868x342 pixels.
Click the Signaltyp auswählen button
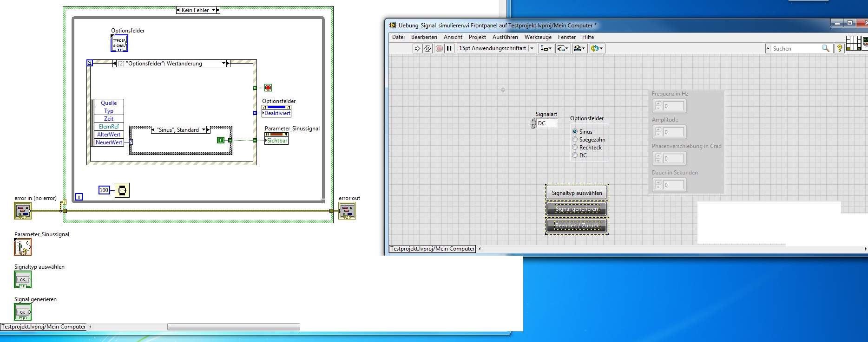pos(577,193)
